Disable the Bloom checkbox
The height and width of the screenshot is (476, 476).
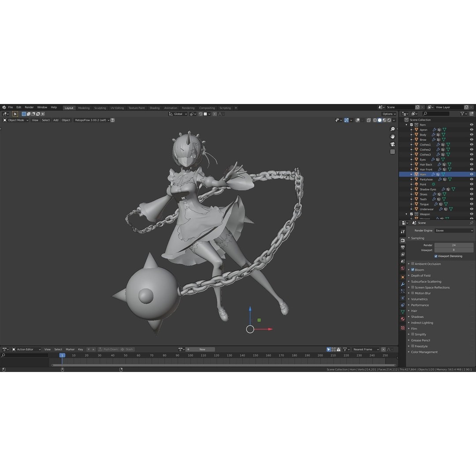coord(413,270)
